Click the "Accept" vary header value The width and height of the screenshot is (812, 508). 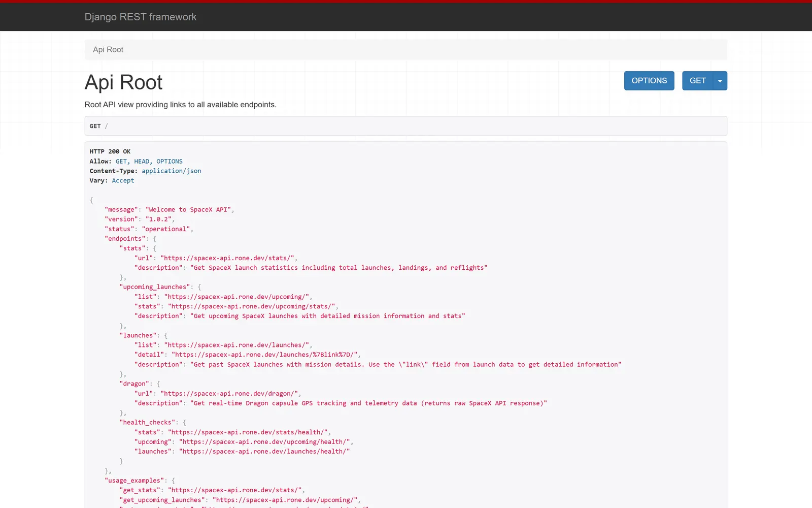(x=123, y=180)
